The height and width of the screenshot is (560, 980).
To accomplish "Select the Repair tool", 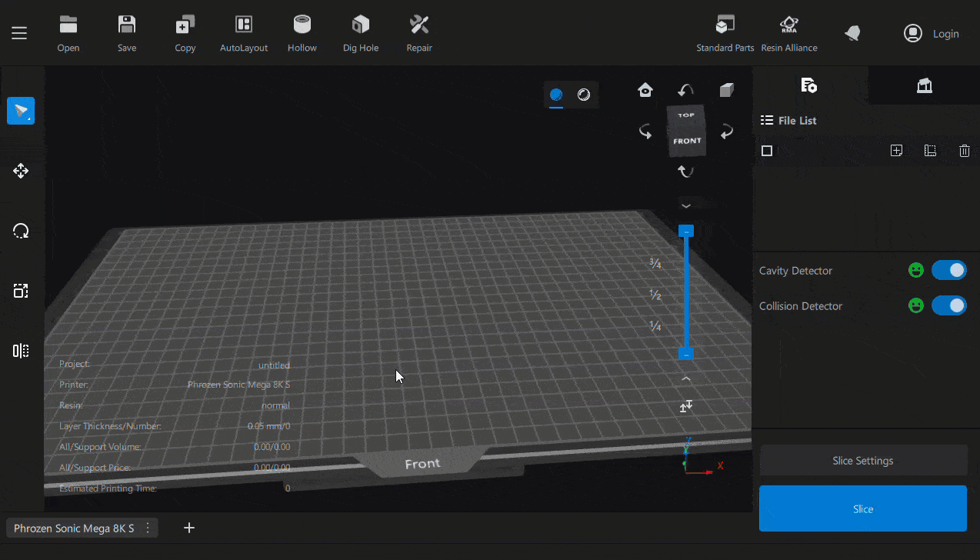I will pyautogui.click(x=418, y=25).
